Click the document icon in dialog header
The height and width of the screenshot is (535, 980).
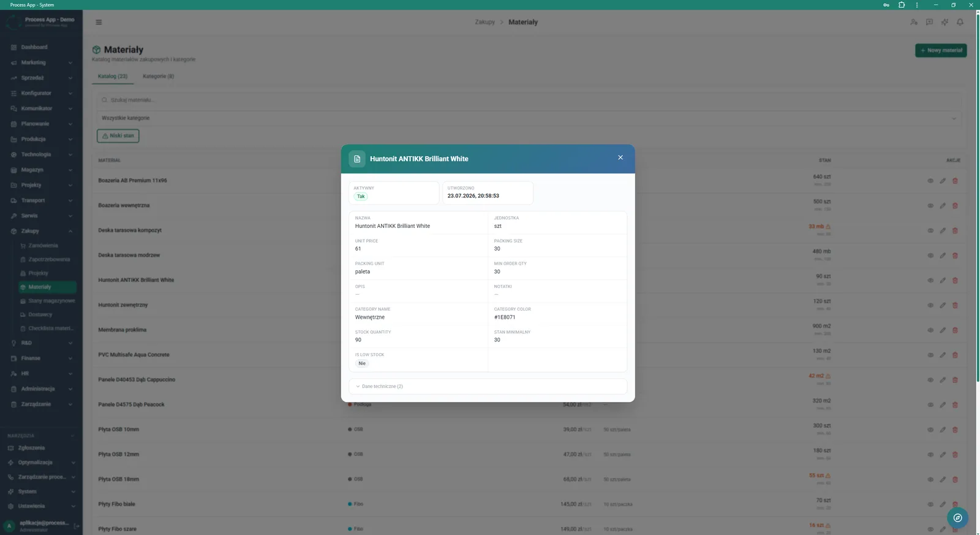point(357,159)
